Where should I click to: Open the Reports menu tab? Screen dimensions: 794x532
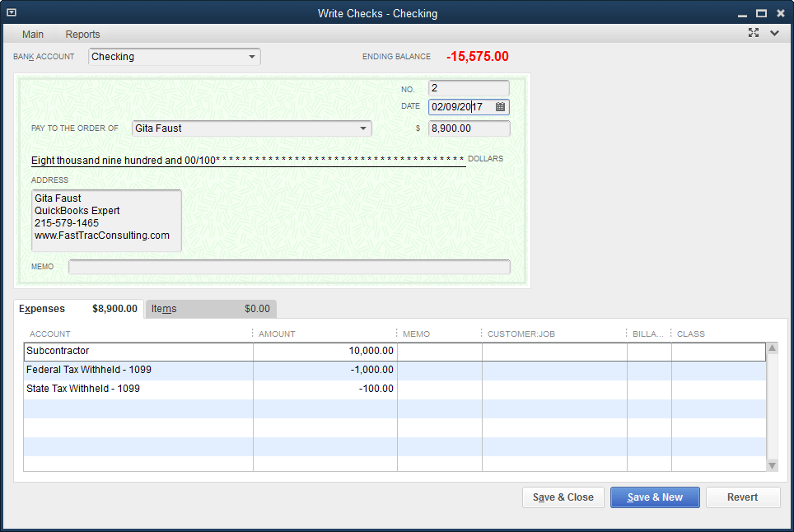pos(82,35)
